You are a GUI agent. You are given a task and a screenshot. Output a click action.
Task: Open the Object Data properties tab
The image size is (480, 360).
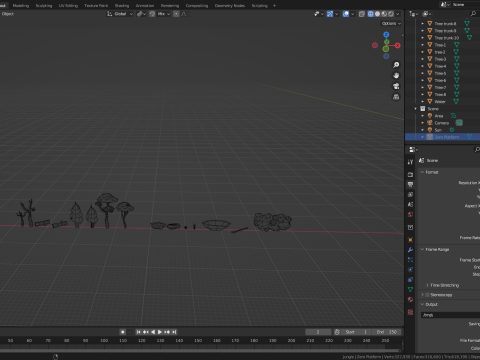pos(410,290)
